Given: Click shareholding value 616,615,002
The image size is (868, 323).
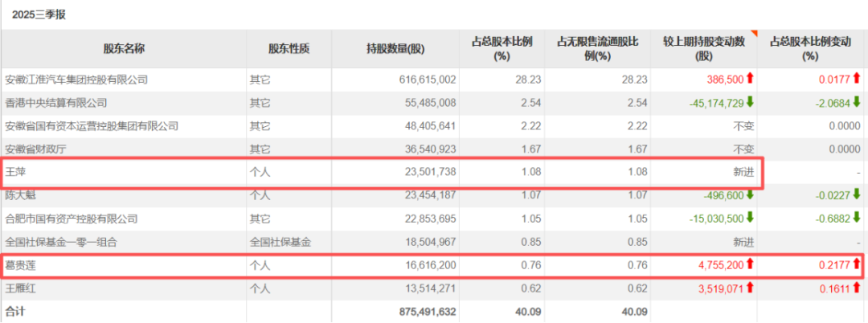Looking at the screenshot, I should (426, 80).
